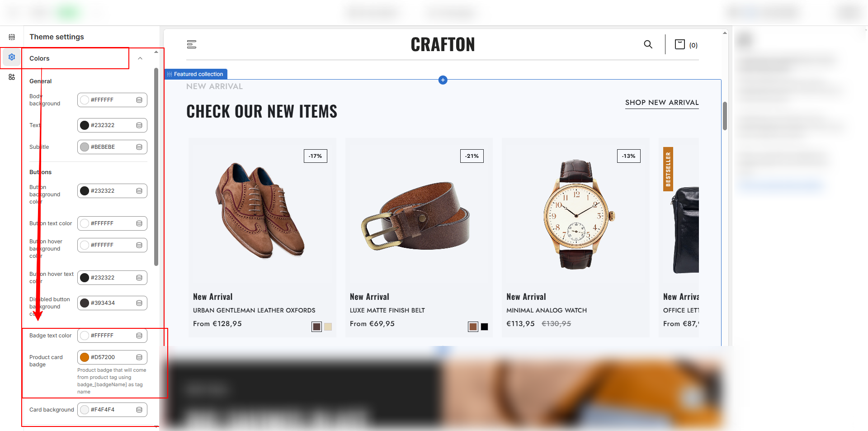The width and height of the screenshot is (868, 431).
Task: Click the Featured collection section label
Action: (x=196, y=74)
